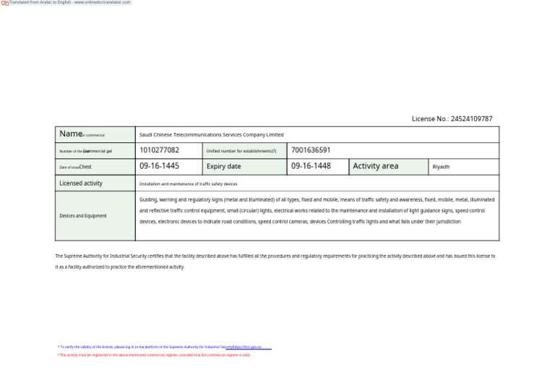Click the line 'it as a facility authorized to practice'
The width and height of the screenshot is (555, 392).
[x=120, y=267]
